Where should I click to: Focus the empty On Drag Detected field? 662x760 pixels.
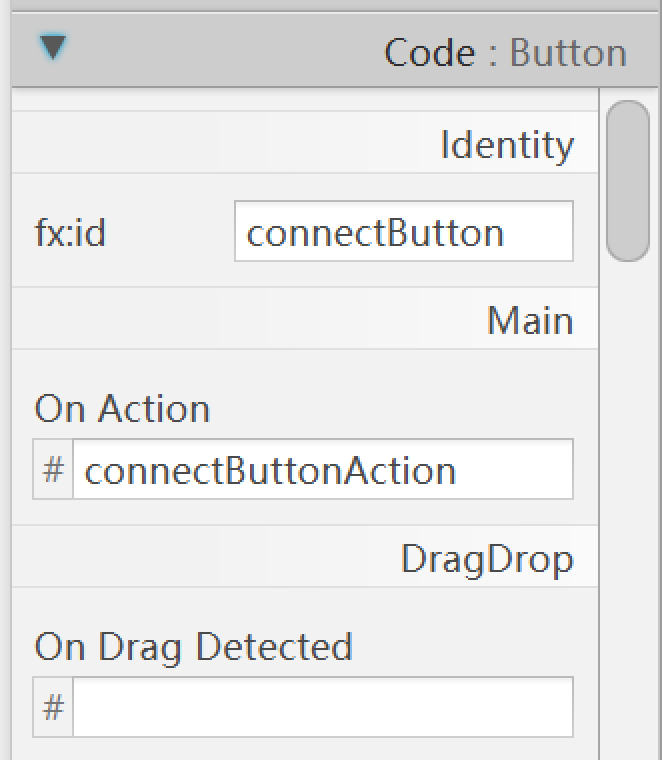323,707
